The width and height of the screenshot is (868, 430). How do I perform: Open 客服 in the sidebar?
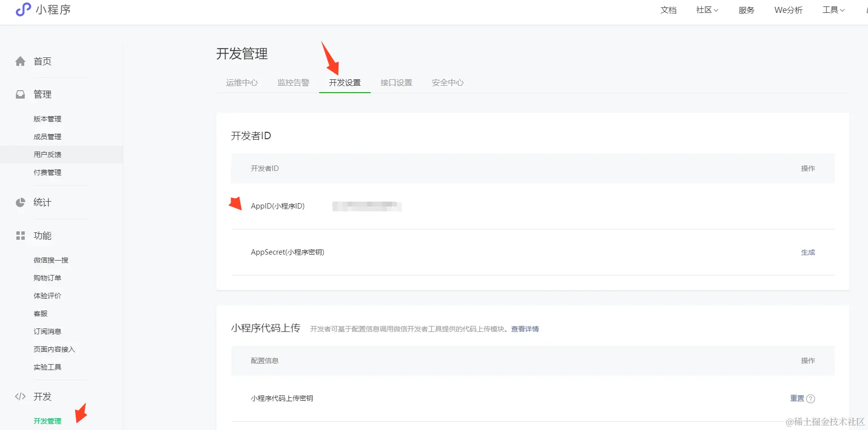pos(41,314)
